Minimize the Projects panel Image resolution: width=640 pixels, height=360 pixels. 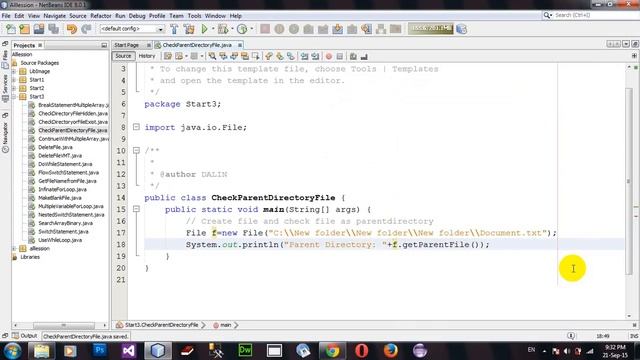[x=104, y=45]
